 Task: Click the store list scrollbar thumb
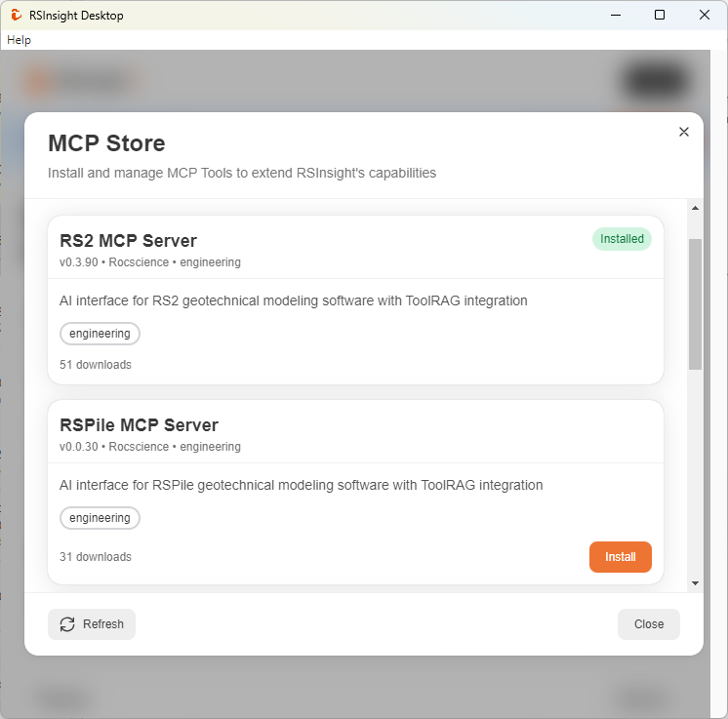click(695, 304)
